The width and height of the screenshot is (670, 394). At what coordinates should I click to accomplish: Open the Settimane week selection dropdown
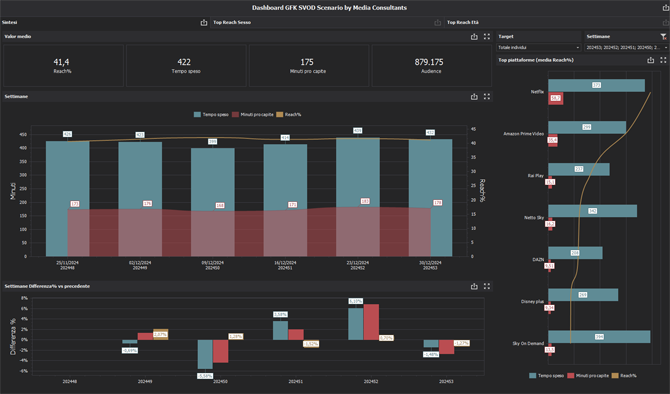[626, 47]
